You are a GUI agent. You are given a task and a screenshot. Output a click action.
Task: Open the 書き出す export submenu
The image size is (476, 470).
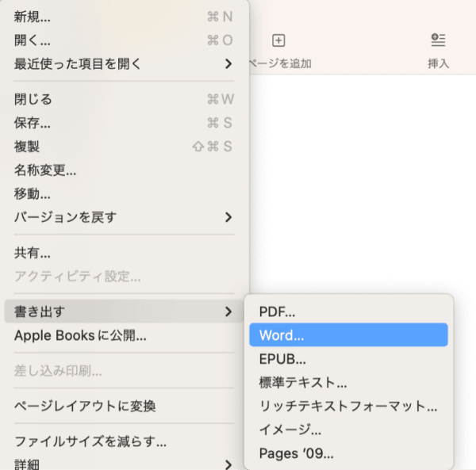[124, 311]
